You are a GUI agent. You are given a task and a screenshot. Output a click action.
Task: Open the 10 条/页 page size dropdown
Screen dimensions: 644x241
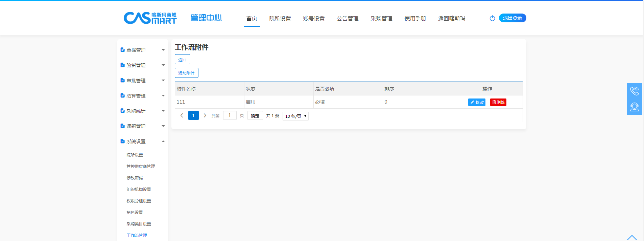click(295, 116)
